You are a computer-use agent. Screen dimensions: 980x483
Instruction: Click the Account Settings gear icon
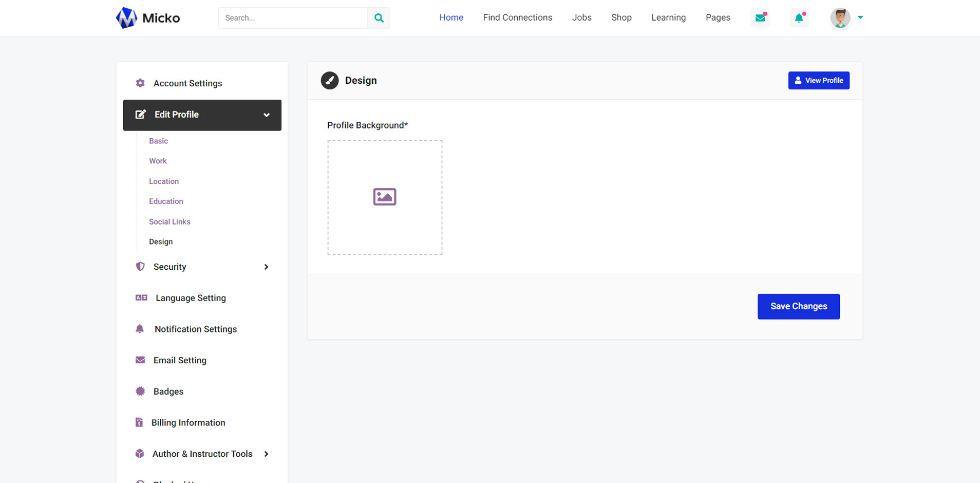[140, 83]
